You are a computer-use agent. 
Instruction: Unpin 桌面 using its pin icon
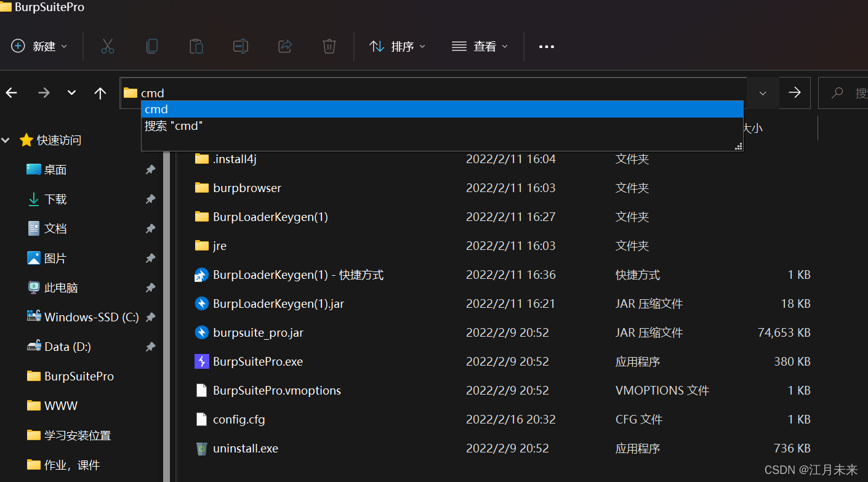(x=150, y=170)
